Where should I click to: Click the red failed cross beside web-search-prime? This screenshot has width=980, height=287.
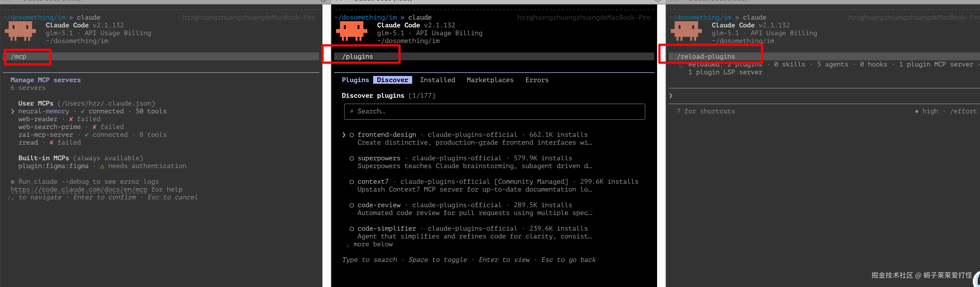pyautogui.click(x=94, y=127)
